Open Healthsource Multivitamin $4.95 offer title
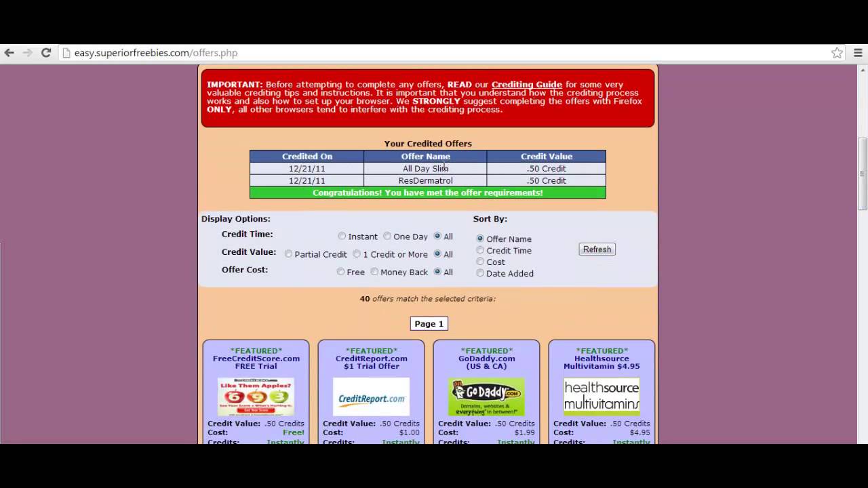The width and height of the screenshot is (868, 488). 601,362
